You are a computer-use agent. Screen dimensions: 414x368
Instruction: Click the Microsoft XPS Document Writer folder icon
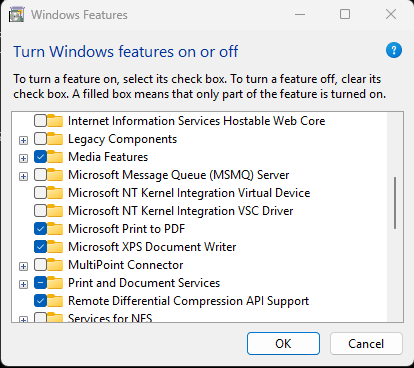pyautogui.click(x=55, y=247)
